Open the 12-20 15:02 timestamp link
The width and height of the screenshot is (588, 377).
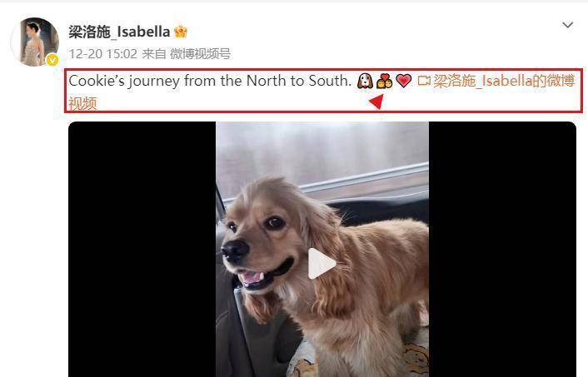pyautogui.click(x=102, y=54)
